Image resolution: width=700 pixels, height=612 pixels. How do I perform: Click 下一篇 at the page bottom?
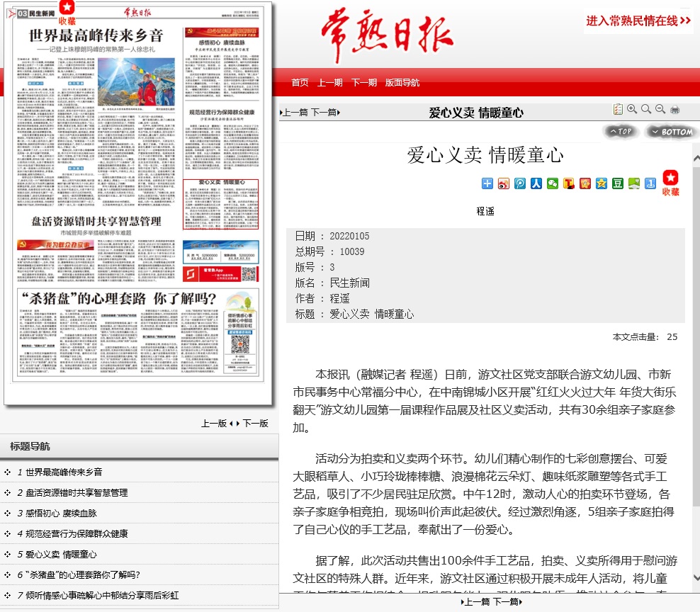[507, 602]
